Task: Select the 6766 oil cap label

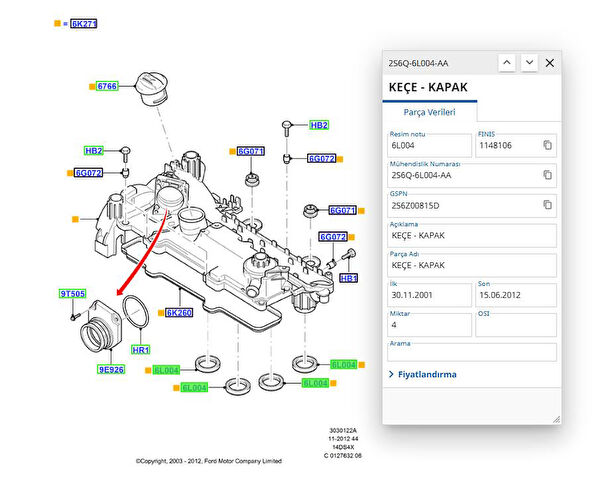Action: point(107,87)
